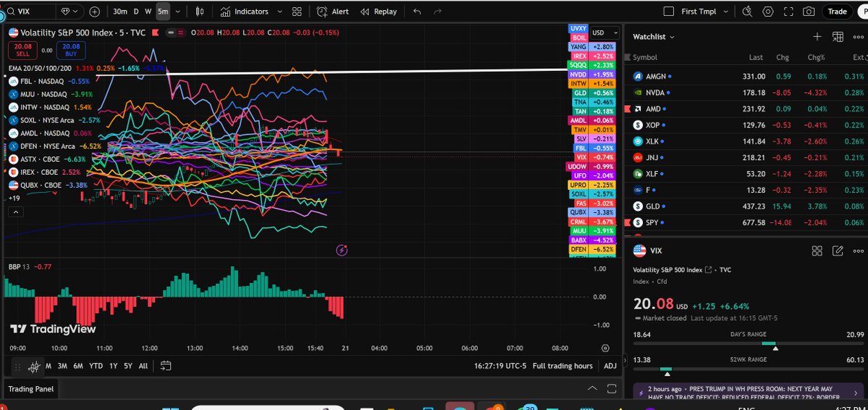
Task: Toggle the indicator values pill beside the flag
Action: point(176,33)
